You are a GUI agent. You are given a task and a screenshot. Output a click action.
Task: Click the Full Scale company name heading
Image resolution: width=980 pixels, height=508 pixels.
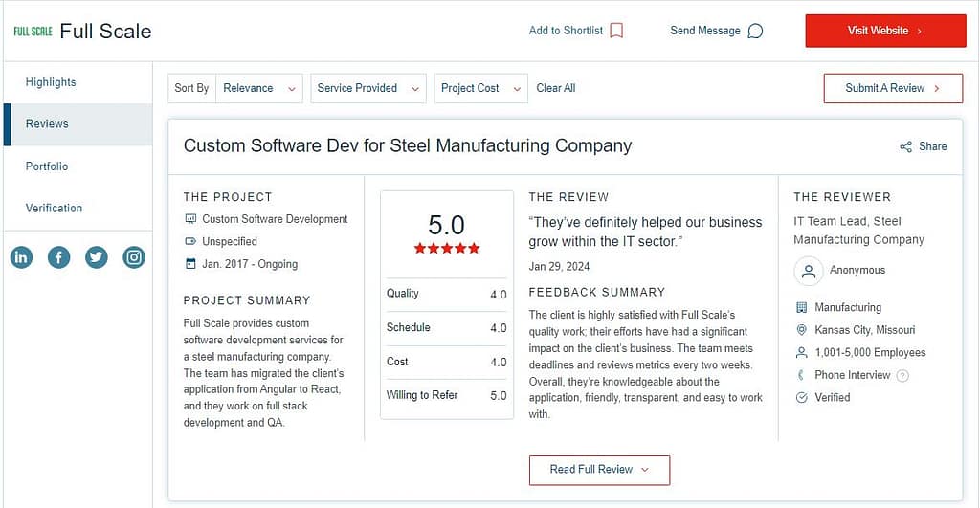105,32
